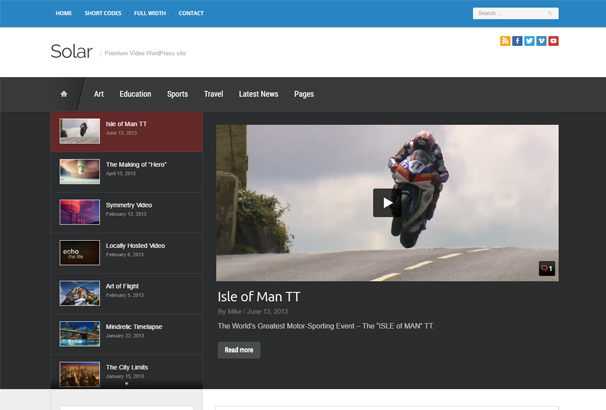Click the Read more button

[x=239, y=350]
